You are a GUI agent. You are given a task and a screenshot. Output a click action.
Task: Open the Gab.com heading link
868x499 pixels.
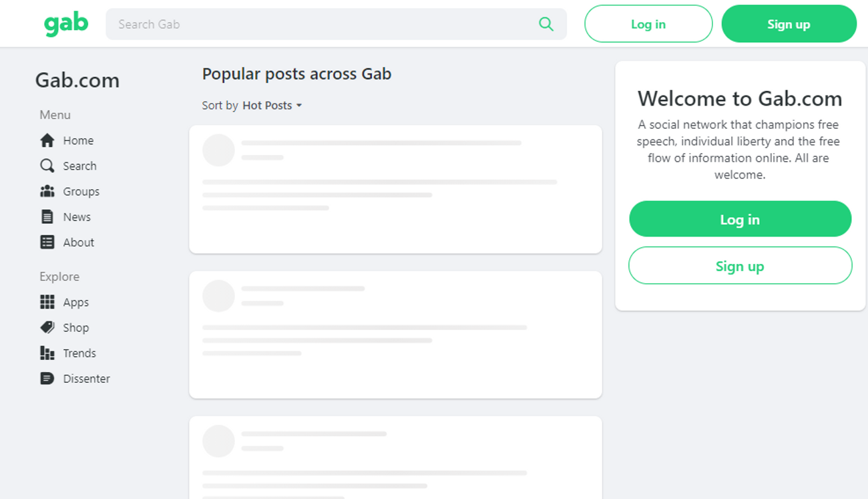(x=77, y=80)
